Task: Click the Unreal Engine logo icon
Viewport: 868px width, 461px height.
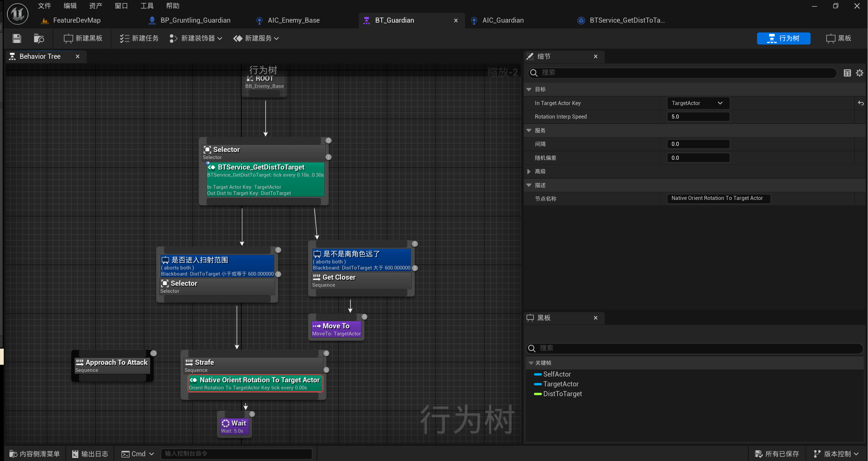Action: pos(18,14)
